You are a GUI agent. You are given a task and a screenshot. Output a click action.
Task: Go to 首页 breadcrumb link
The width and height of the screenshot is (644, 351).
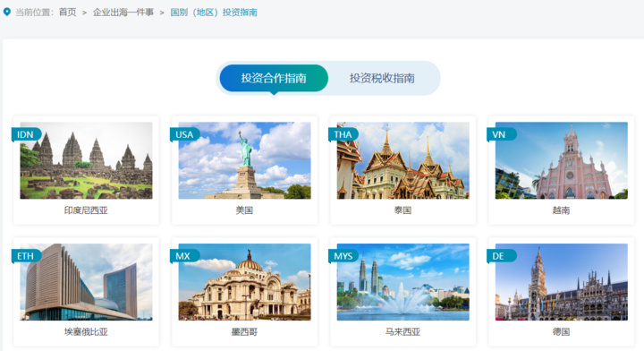coord(67,13)
